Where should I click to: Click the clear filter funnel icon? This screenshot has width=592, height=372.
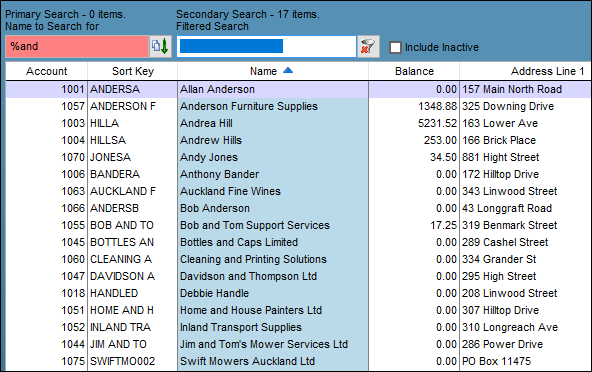point(368,47)
